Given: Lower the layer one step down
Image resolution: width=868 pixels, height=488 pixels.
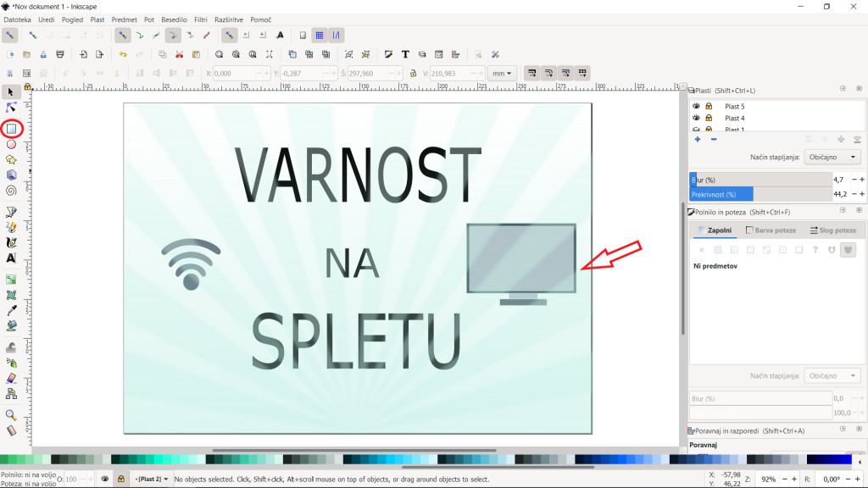Looking at the screenshot, I should (841, 140).
